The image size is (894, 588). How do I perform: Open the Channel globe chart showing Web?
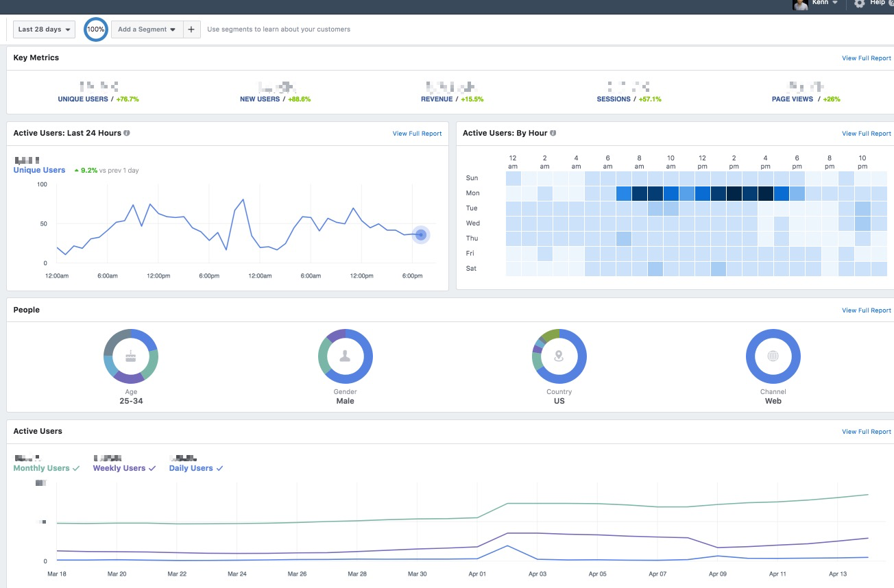(773, 356)
